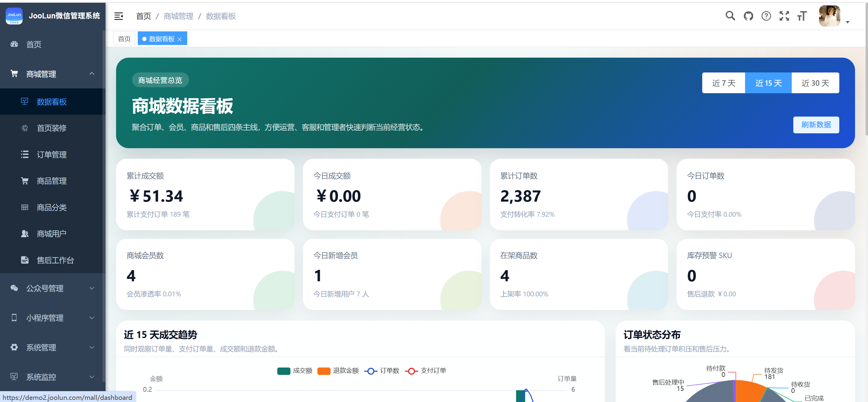Open 首页 dashboard in sidebar
868x402 pixels.
tap(52, 44)
